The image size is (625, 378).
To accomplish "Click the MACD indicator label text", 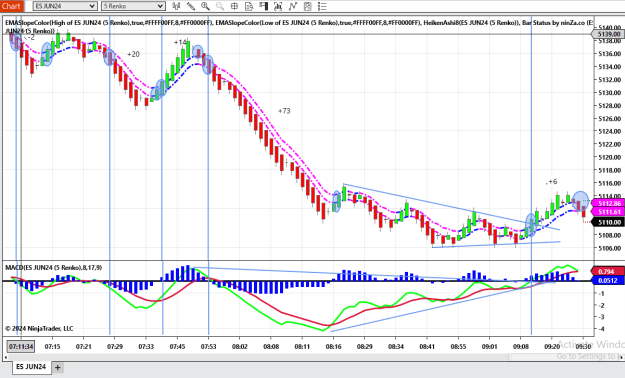I will [x=54, y=268].
